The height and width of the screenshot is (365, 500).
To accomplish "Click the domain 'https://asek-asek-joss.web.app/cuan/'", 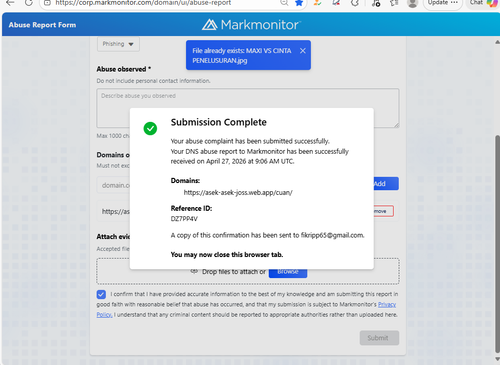I will click(238, 193).
